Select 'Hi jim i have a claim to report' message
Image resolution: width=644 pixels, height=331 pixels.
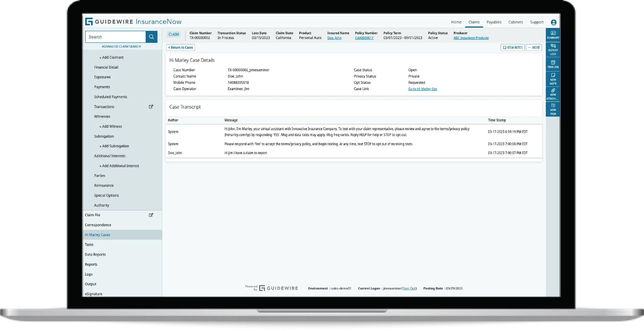pos(246,153)
